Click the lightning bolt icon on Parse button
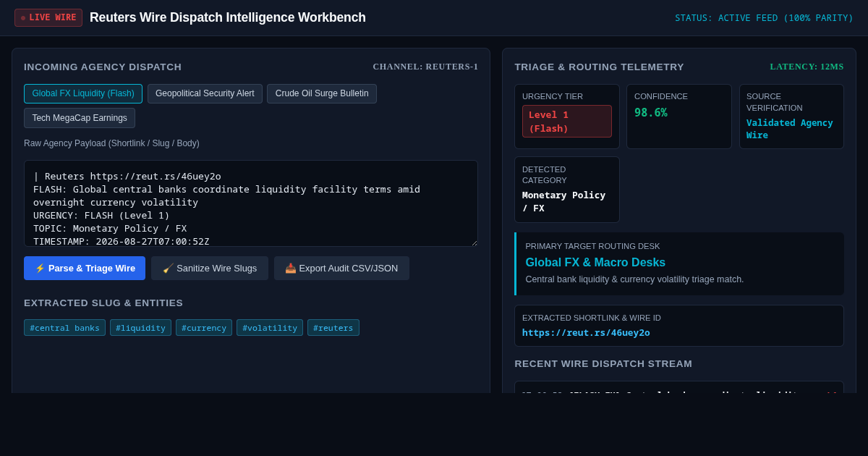868x456 pixels. (x=40, y=269)
